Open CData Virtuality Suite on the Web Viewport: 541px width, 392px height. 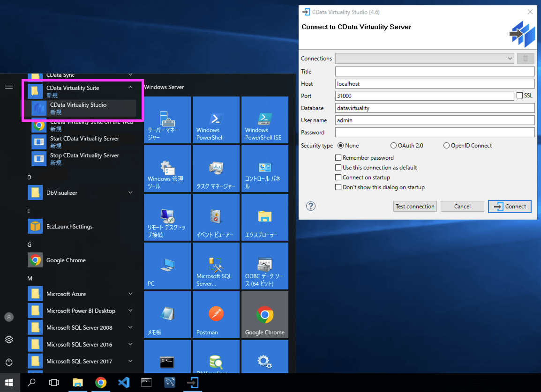83,125
